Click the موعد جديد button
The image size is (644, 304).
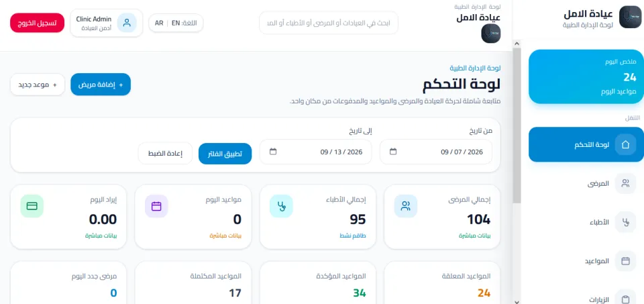coord(38,85)
